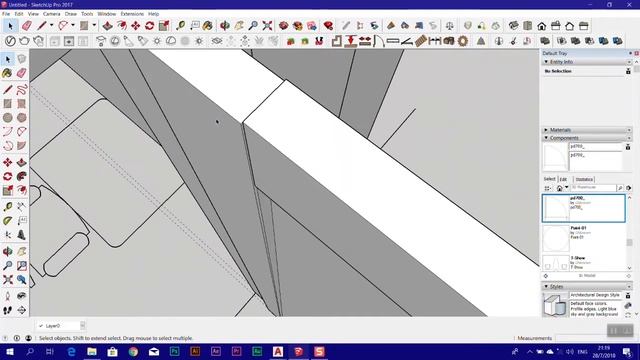Select the Text label tool in top toolbar

point(195,26)
